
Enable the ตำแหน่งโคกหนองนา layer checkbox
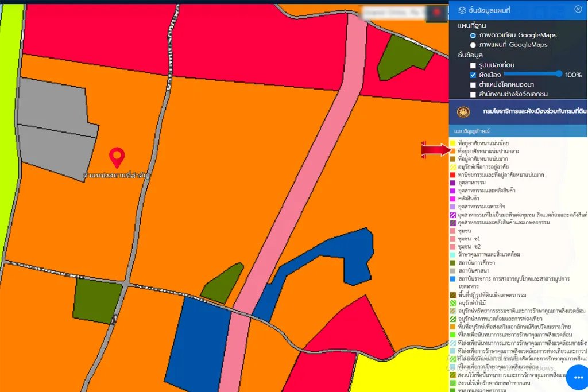473,85
